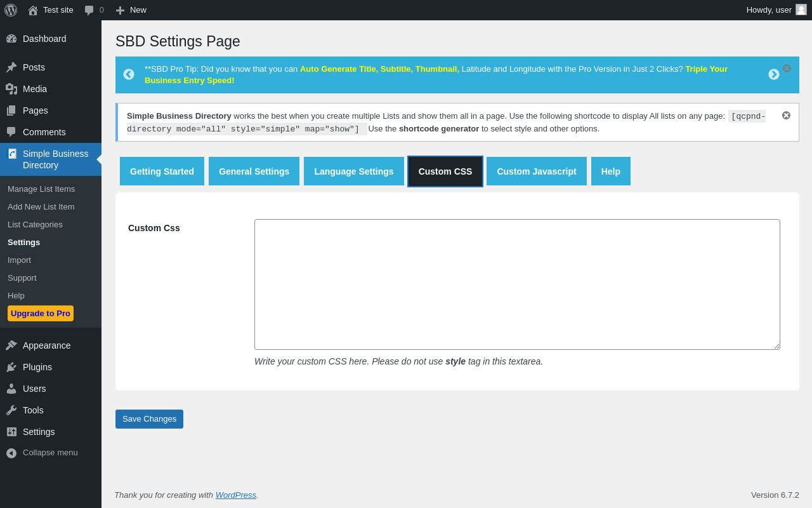The width and height of the screenshot is (812, 508).
Task: Go to main Settings menu label
Action: pos(39,432)
